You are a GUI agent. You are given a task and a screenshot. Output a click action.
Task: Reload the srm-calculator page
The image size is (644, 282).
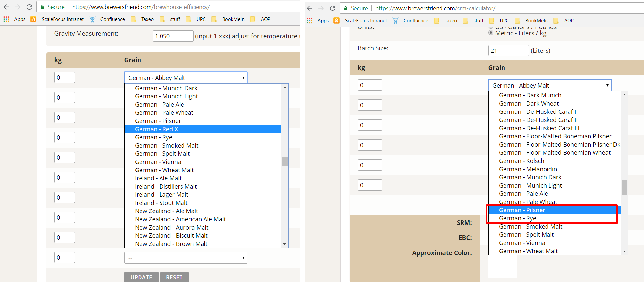[333, 8]
